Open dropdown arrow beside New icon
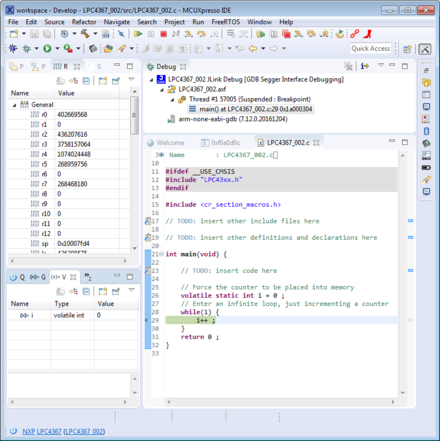 click(24, 34)
